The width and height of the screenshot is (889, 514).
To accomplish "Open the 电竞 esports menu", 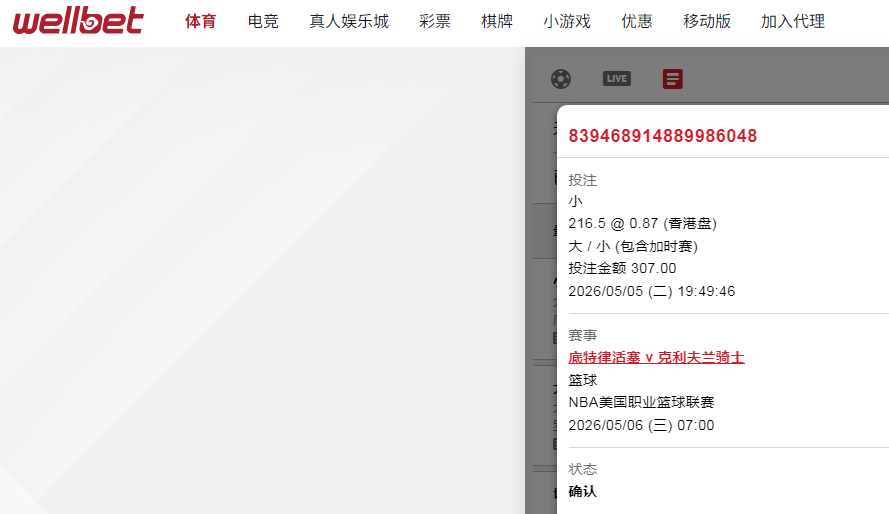I will [263, 22].
